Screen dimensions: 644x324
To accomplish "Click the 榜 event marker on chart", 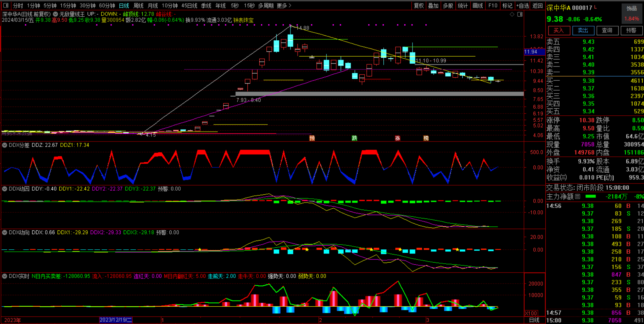I will tap(426, 138).
